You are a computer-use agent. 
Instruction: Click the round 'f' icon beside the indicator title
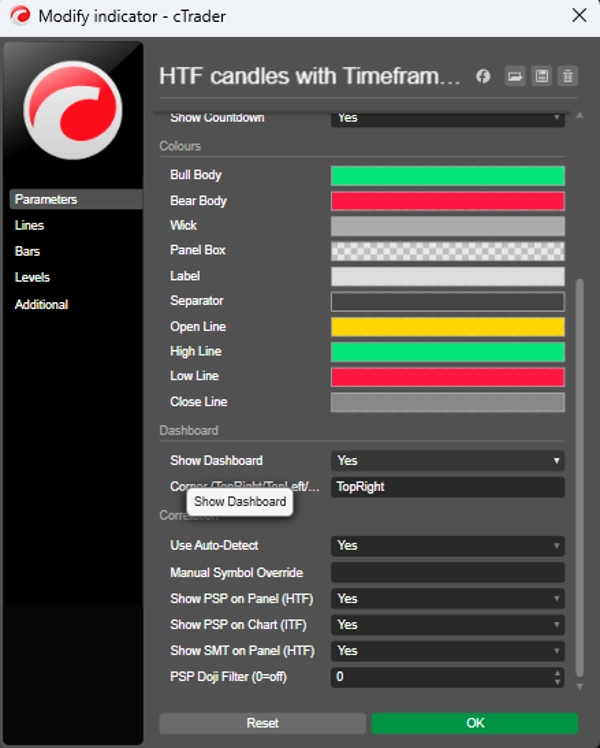pos(483,76)
